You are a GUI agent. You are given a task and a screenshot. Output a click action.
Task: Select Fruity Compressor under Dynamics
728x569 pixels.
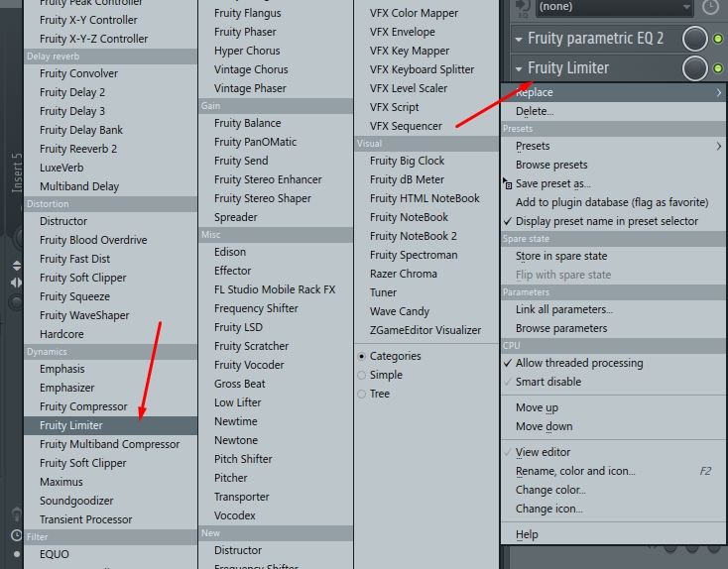click(110, 406)
